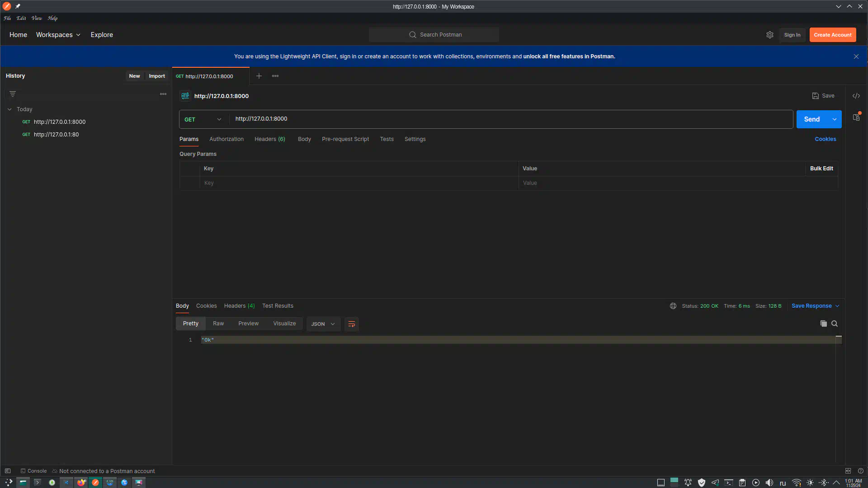Click the Save button for the request

(823, 96)
